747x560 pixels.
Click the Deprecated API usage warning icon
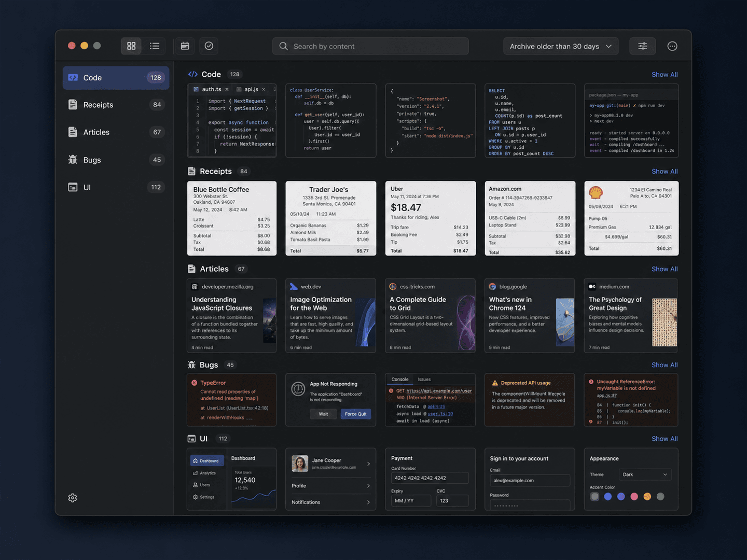click(495, 383)
